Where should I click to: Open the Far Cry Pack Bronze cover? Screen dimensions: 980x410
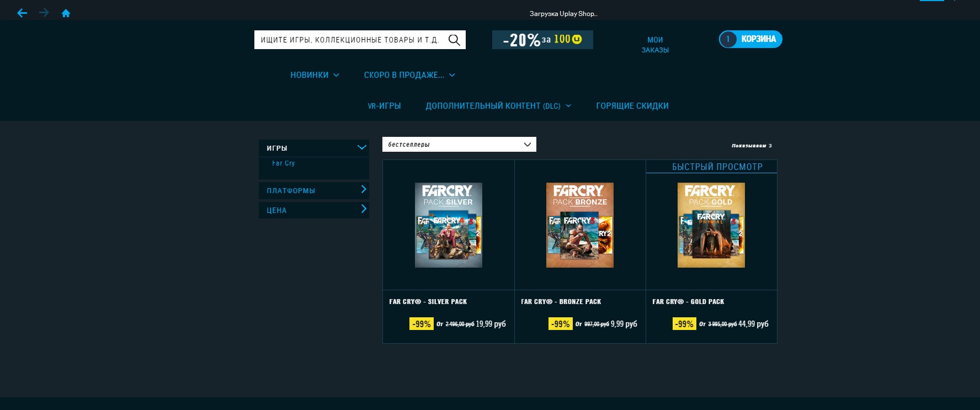click(x=580, y=225)
